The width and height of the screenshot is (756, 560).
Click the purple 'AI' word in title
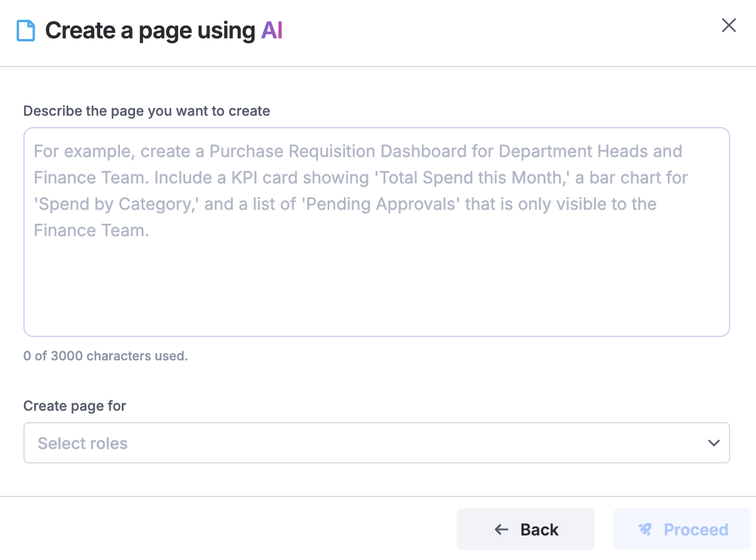pyautogui.click(x=271, y=31)
